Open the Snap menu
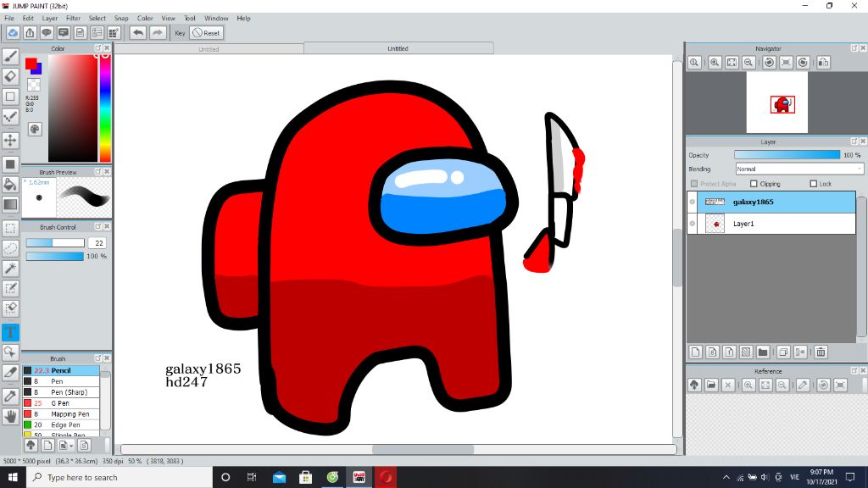Screen dimensions: 868x488 point(121,19)
